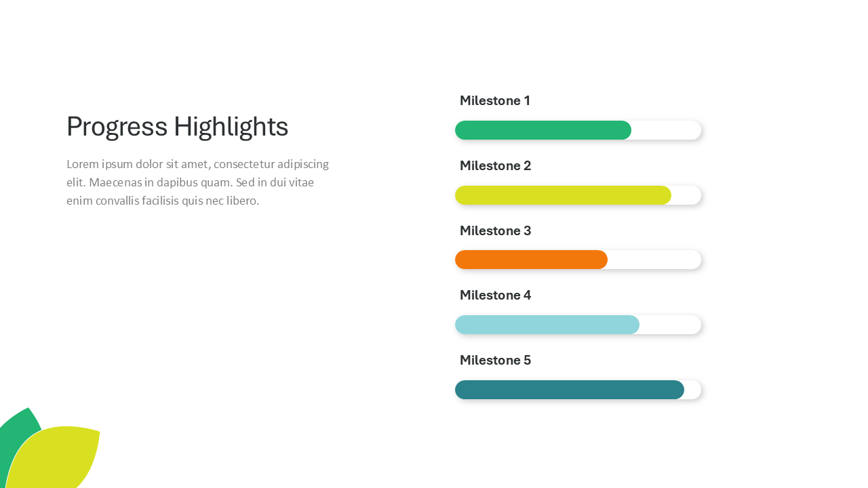Click the orange Milestone 3 progress bar fill
The height and width of the screenshot is (488, 868).
click(531, 260)
